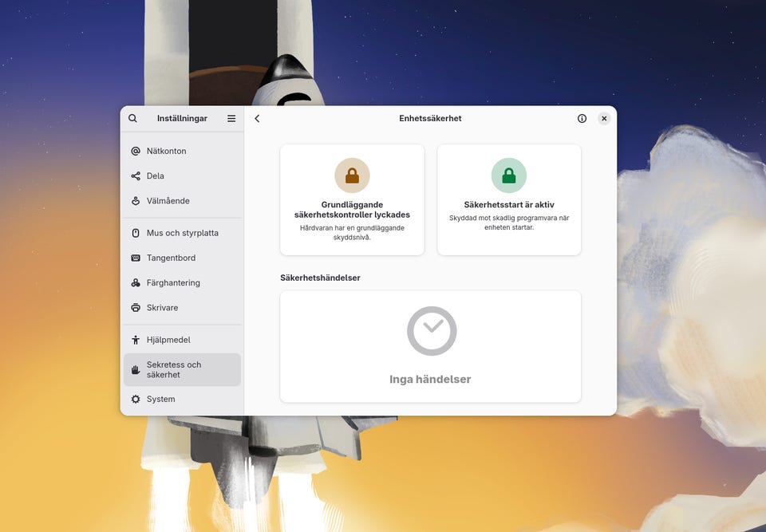Select the Skrivare sidebar entry
The width and height of the screenshot is (766, 532).
pos(182,308)
